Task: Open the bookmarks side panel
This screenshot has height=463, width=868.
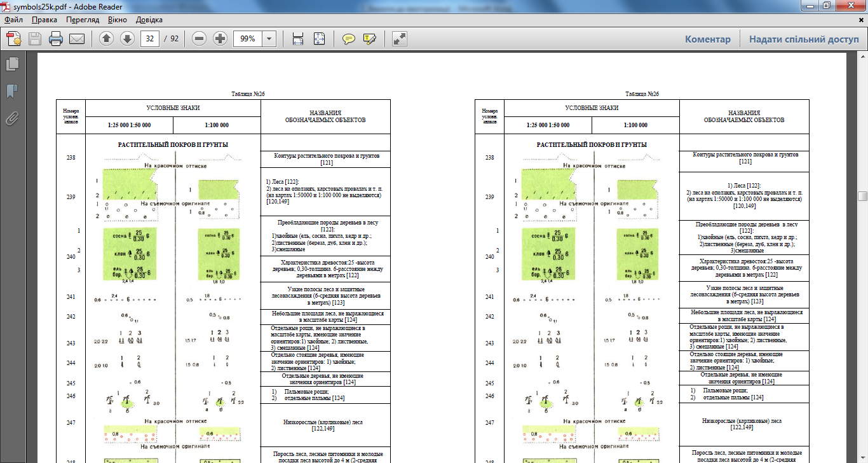Action: point(12,91)
